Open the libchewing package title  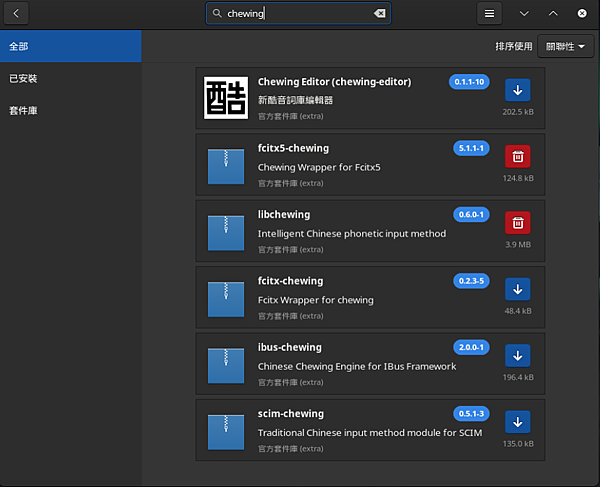(x=284, y=215)
